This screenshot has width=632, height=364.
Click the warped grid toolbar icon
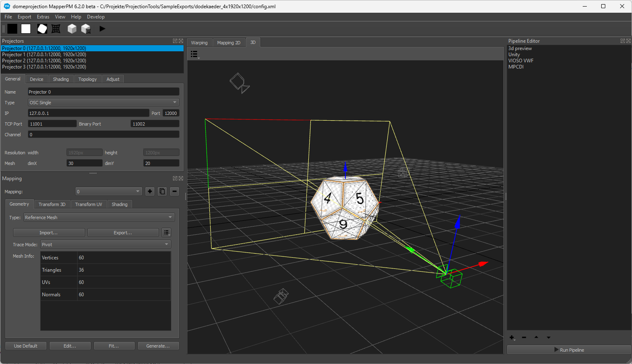(x=56, y=29)
